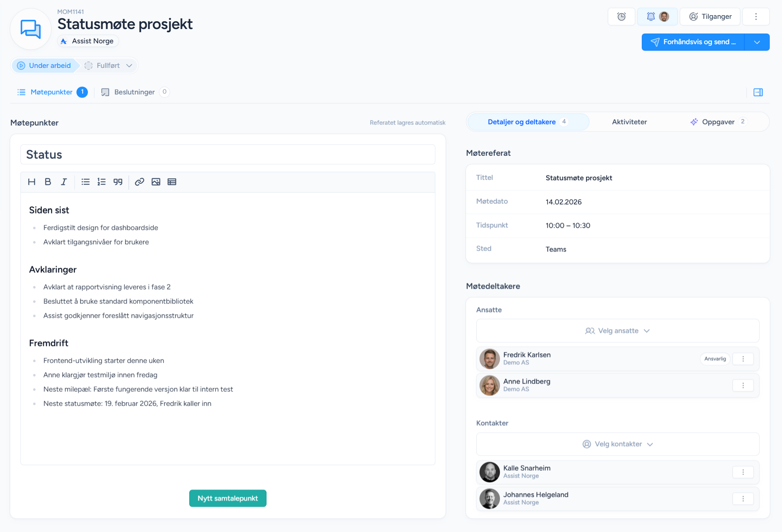Insert a hyperlink in editor
The width and height of the screenshot is (782, 532).
pyautogui.click(x=139, y=182)
